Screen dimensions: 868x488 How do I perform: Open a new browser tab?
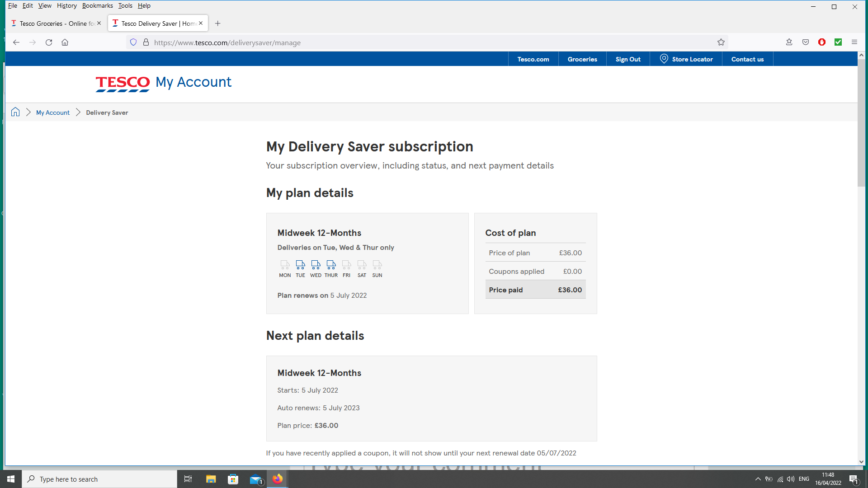pos(218,23)
